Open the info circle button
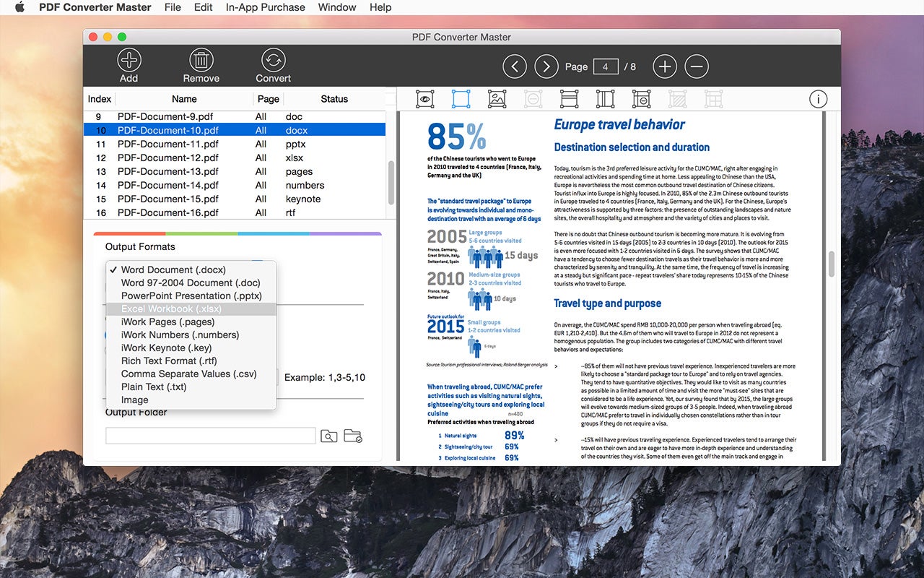The height and width of the screenshot is (578, 924). click(818, 99)
